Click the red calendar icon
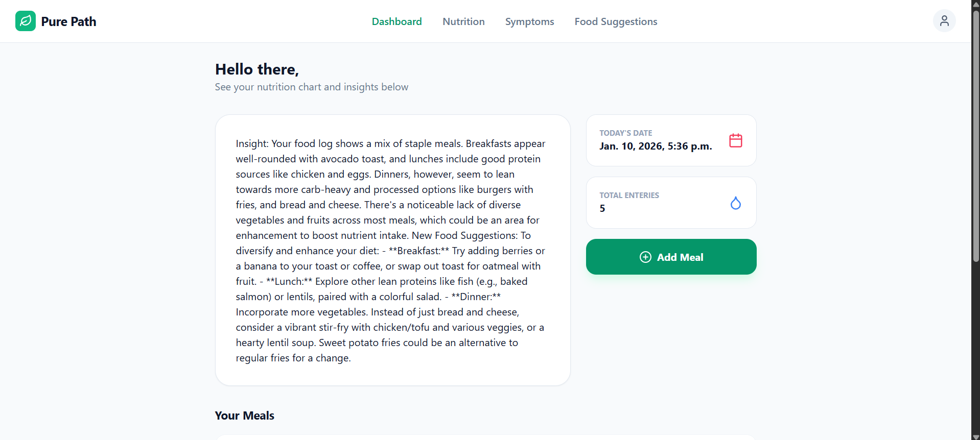The height and width of the screenshot is (440, 980). coord(735,140)
